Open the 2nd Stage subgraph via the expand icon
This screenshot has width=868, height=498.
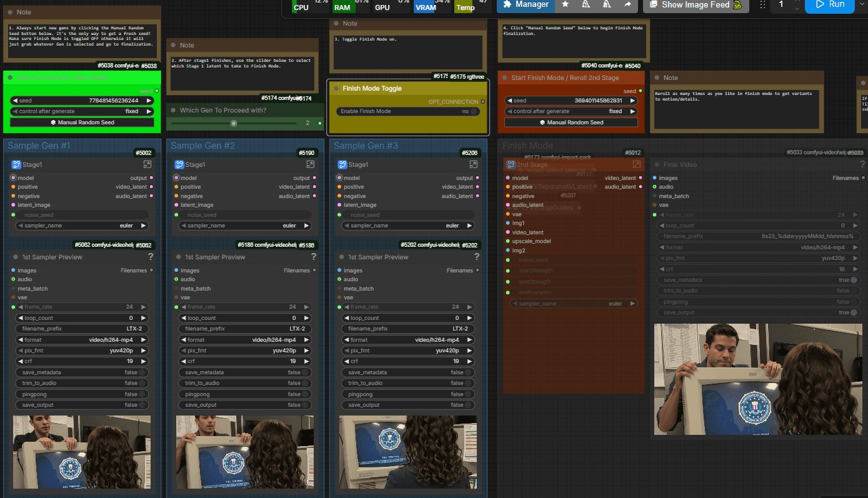[x=636, y=164]
